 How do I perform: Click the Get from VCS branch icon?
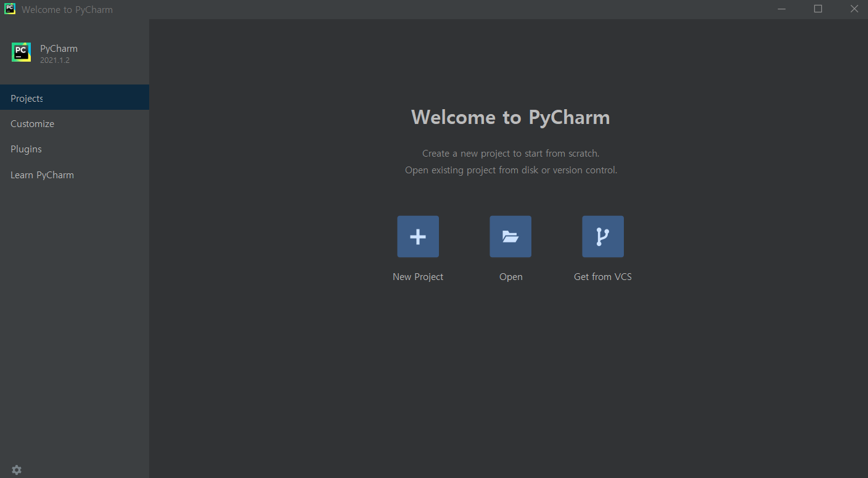[603, 236]
